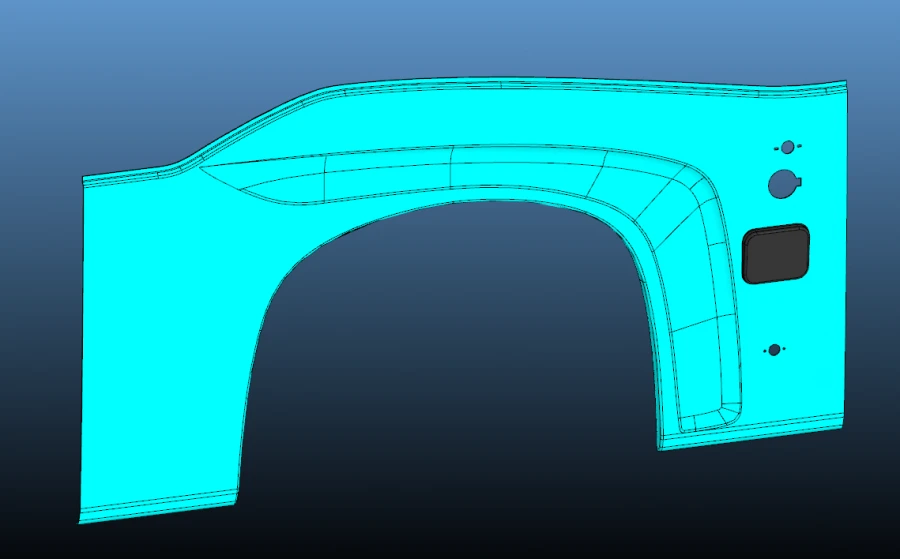This screenshot has height=559, width=900.
Task: Click the empty background above the fender
Action: (450, 35)
